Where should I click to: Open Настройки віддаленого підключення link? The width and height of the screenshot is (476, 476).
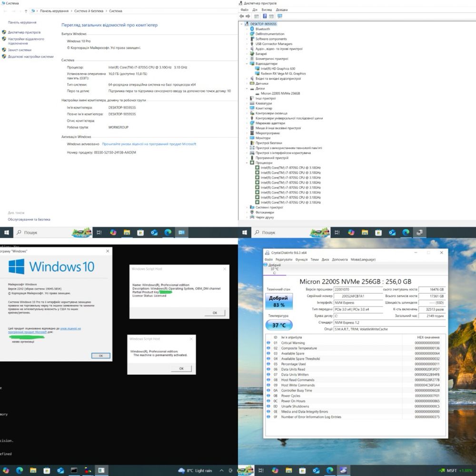26,41
